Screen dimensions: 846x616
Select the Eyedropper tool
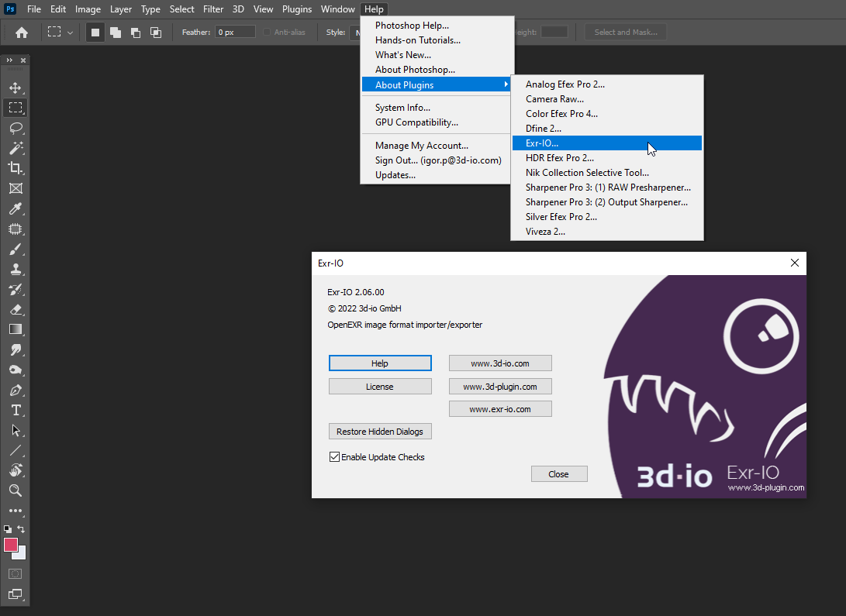point(15,208)
